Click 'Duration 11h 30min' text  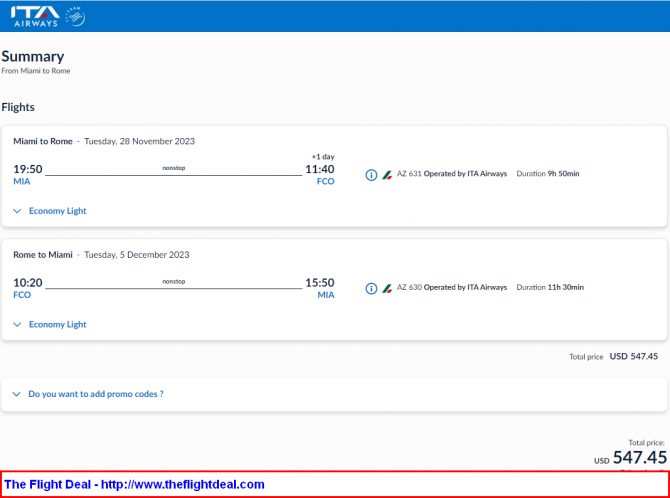(550, 287)
